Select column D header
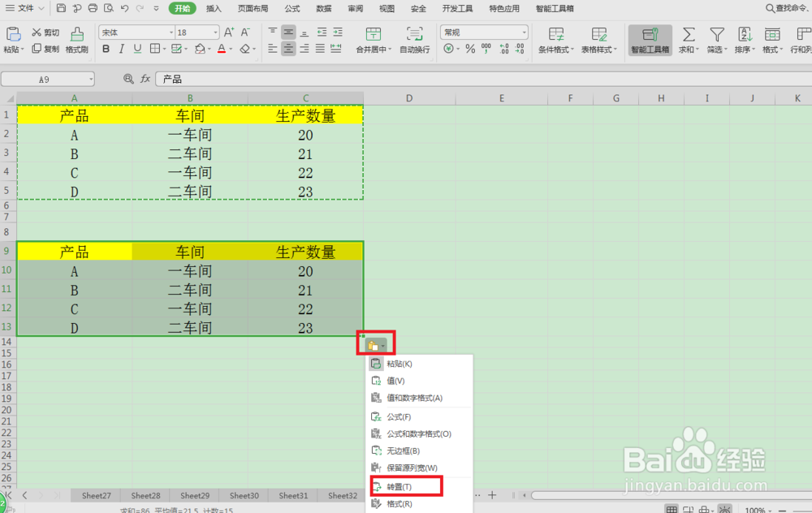Image resolution: width=812 pixels, height=513 pixels. pos(409,98)
